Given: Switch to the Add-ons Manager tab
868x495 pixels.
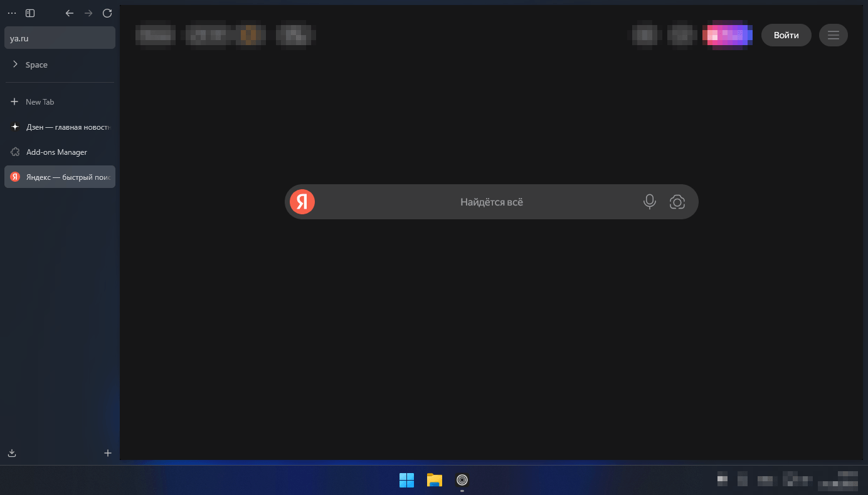Looking at the screenshot, I should click(x=60, y=152).
